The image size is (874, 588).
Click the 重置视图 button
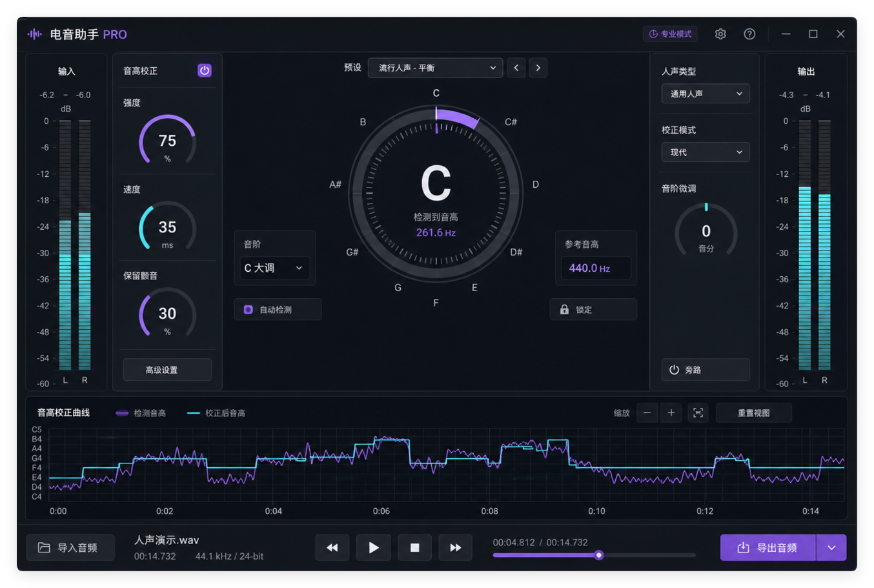753,413
